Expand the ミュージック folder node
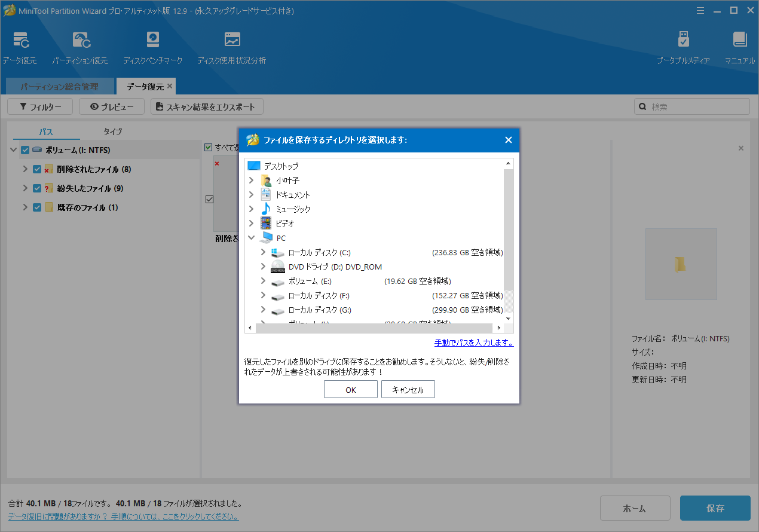 pyautogui.click(x=252, y=209)
